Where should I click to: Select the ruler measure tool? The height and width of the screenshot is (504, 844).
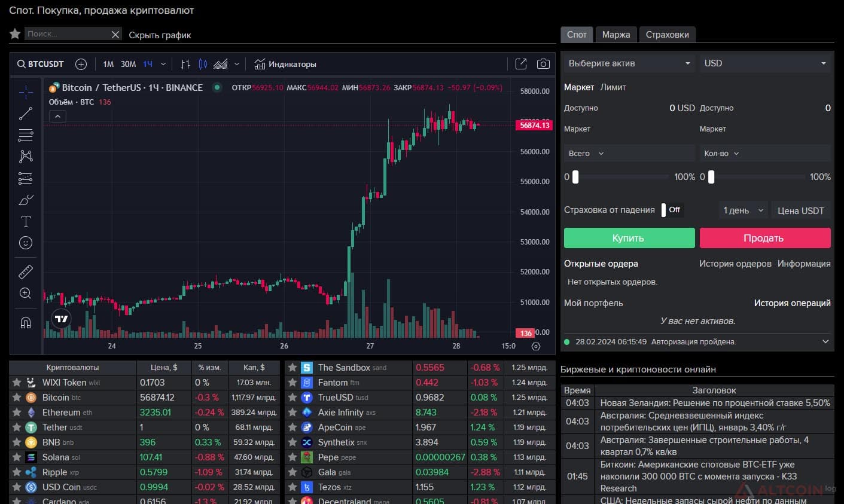(26, 272)
